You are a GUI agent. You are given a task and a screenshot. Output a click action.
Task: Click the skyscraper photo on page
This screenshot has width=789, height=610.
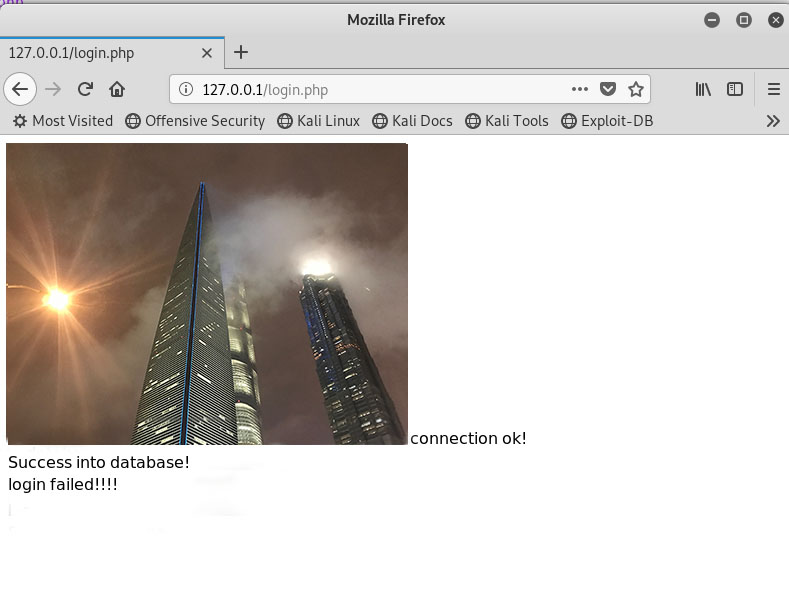click(x=207, y=293)
